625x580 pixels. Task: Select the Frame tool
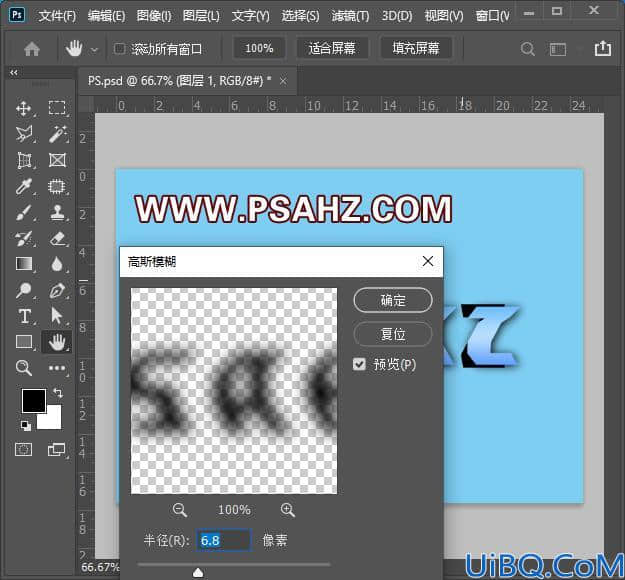(x=57, y=160)
